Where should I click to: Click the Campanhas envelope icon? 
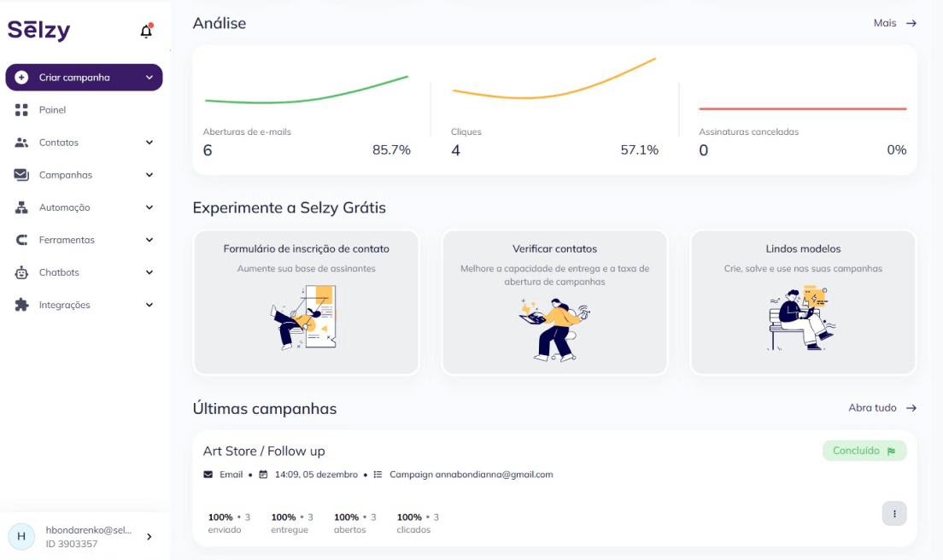tap(21, 175)
